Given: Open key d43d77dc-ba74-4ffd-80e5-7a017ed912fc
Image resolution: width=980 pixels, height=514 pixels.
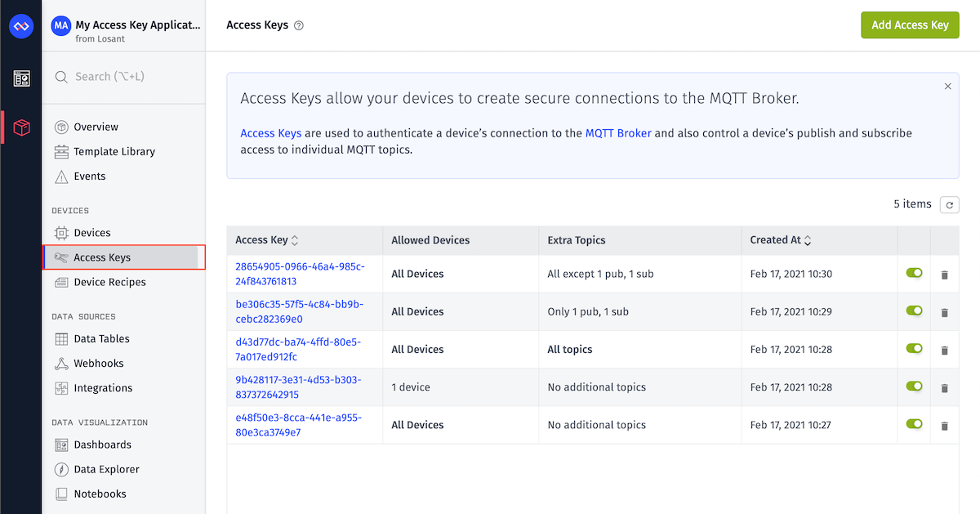Looking at the screenshot, I should tap(298, 349).
